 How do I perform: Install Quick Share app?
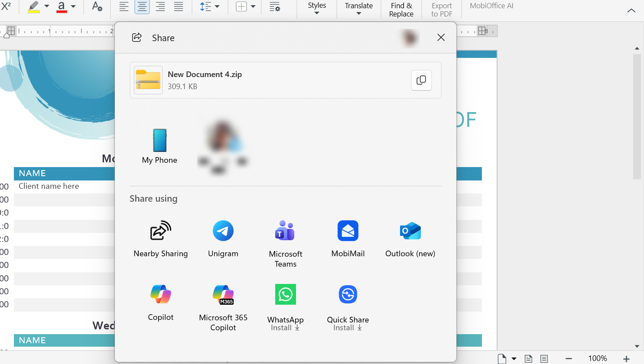click(348, 308)
